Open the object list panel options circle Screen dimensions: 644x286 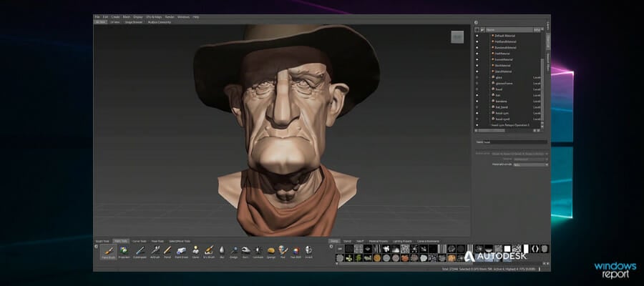476,23
